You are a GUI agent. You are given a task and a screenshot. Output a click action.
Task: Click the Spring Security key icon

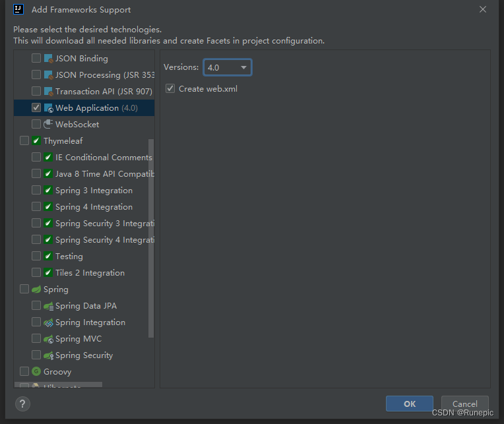(x=48, y=355)
